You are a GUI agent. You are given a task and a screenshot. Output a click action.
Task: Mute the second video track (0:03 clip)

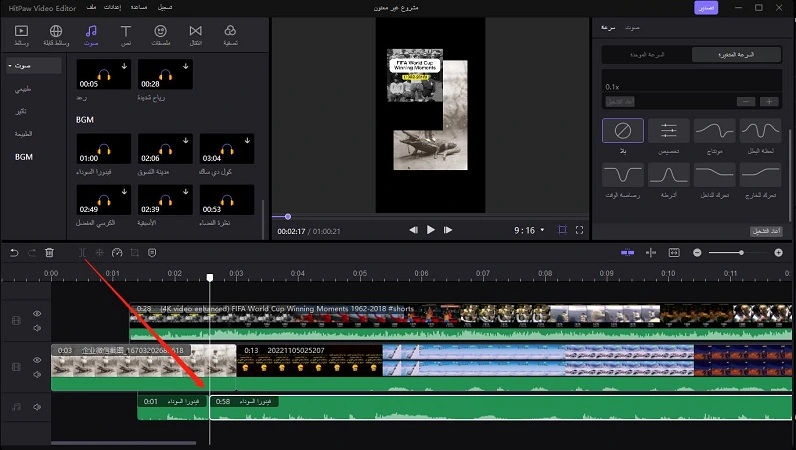click(x=37, y=374)
